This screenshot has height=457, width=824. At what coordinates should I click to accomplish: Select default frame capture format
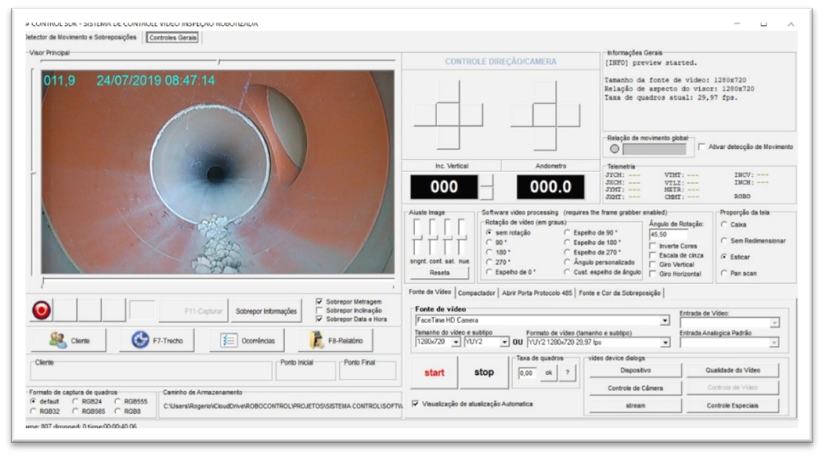click(33, 401)
